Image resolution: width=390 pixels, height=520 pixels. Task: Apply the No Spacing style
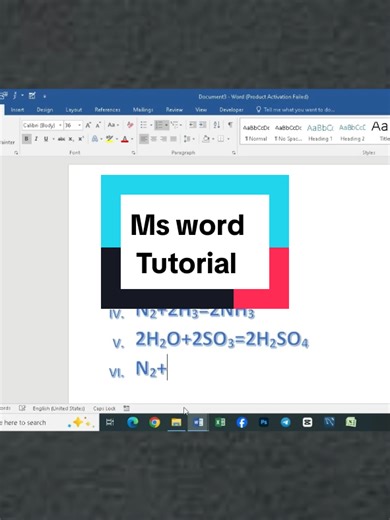(x=288, y=133)
